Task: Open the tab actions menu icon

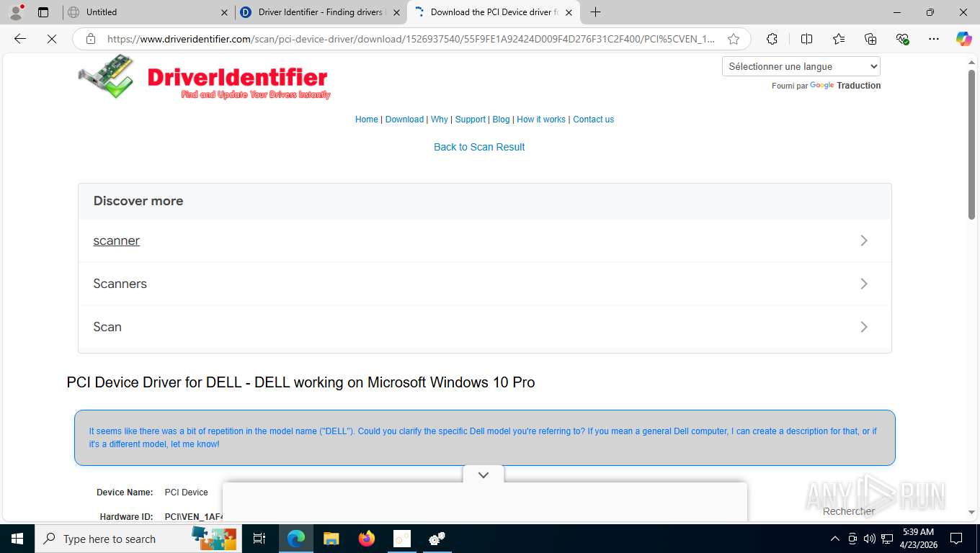Action: 43,12
